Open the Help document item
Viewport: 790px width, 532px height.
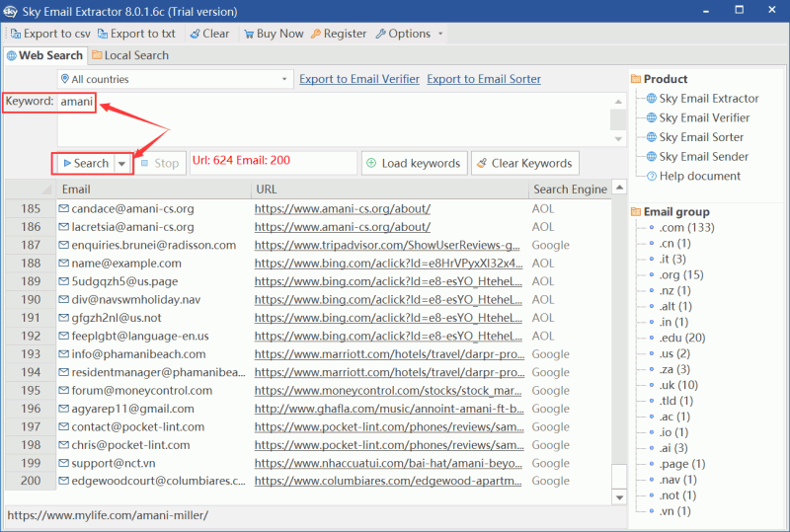694,177
